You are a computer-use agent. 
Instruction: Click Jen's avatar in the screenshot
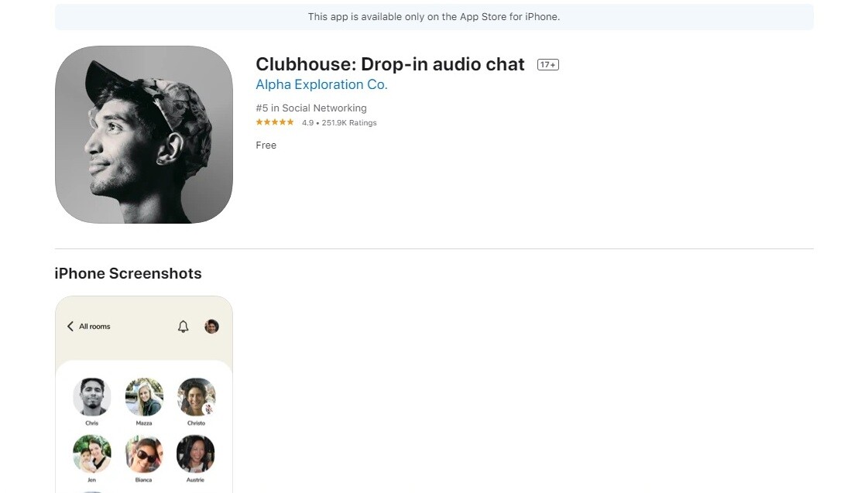click(92, 454)
